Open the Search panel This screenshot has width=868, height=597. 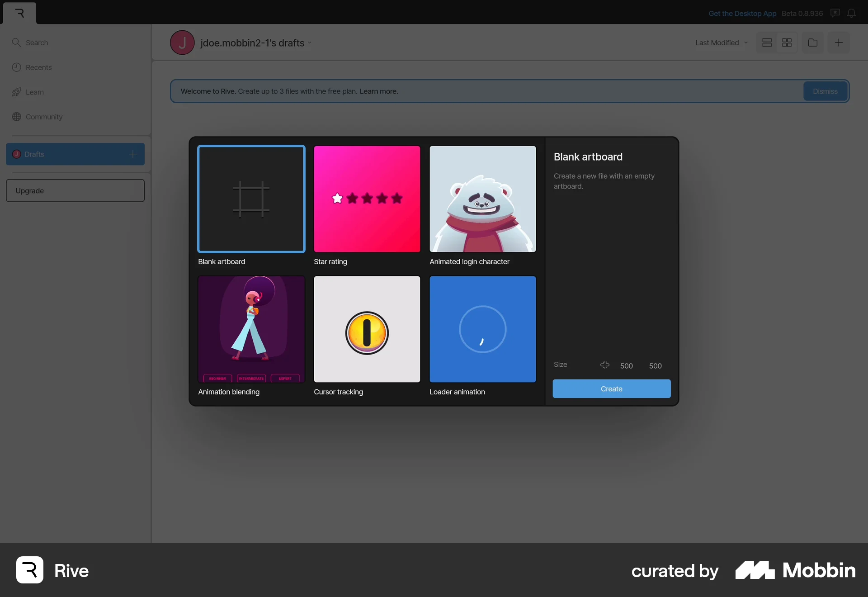pos(36,42)
